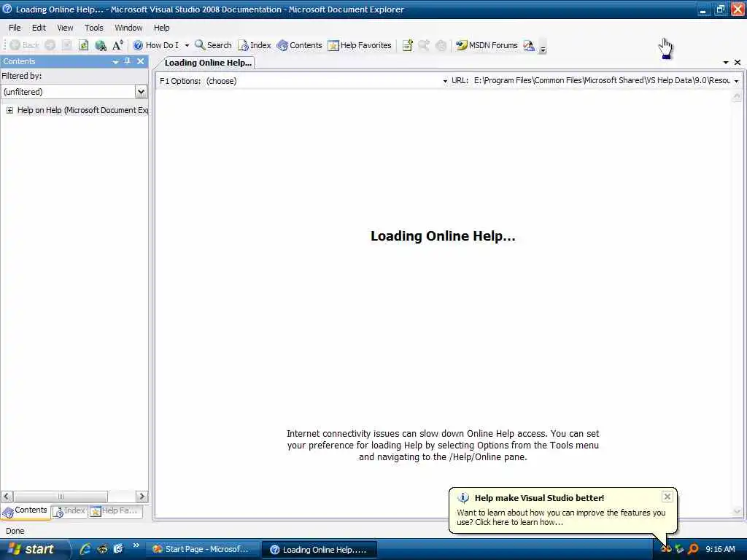
Task: Click the greyed search-results icon in toolbar
Action: [424, 45]
